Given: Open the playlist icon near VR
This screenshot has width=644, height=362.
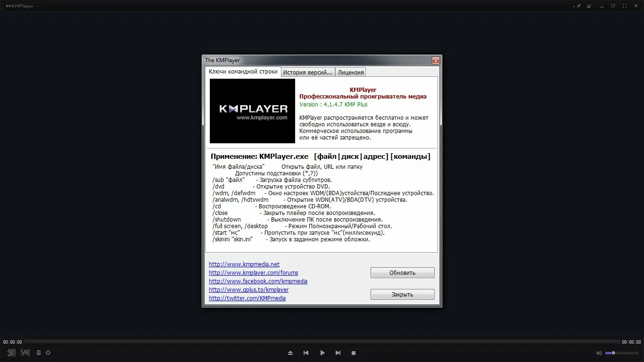Looking at the screenshot, I should coord(39,353).
